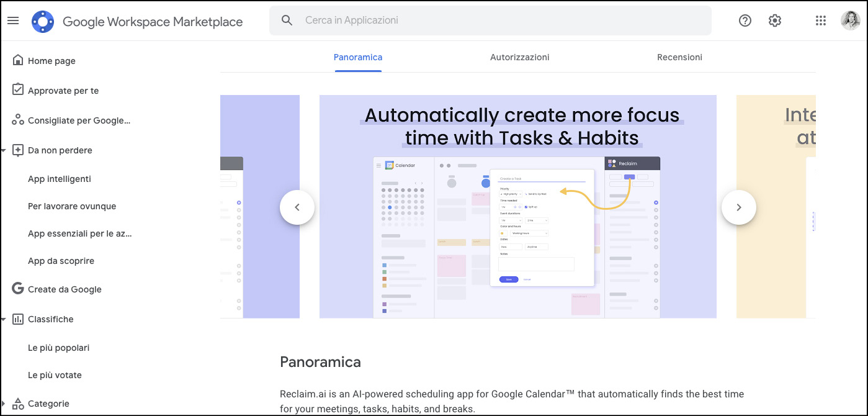Open the Settings gear icon
Image resolution: width=868 pixels, height=416 pixels.
pos(775,20)
